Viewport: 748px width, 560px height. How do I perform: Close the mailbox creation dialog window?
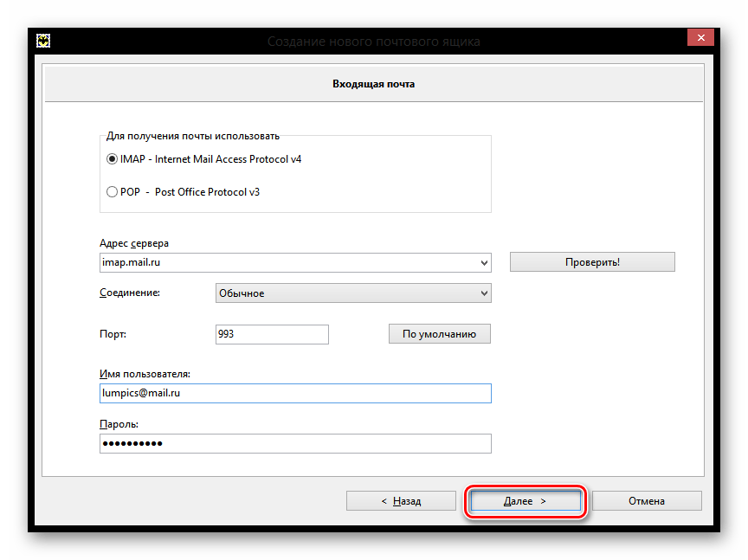(700, 37)
